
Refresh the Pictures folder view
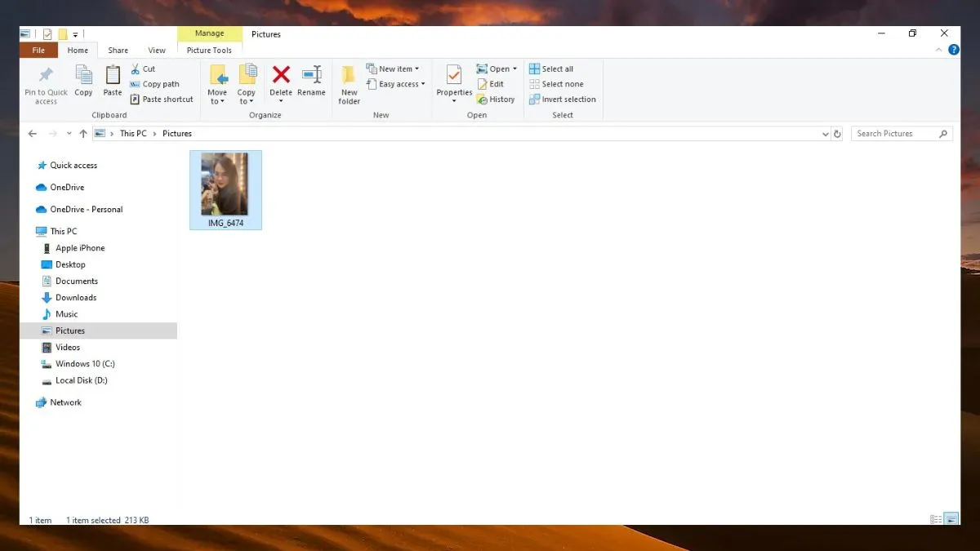(837, 134)
